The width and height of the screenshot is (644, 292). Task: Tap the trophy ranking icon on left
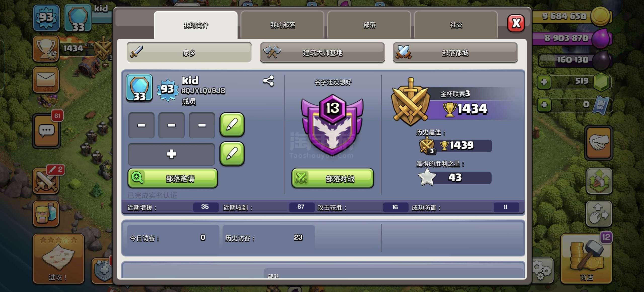coord(46,49)
